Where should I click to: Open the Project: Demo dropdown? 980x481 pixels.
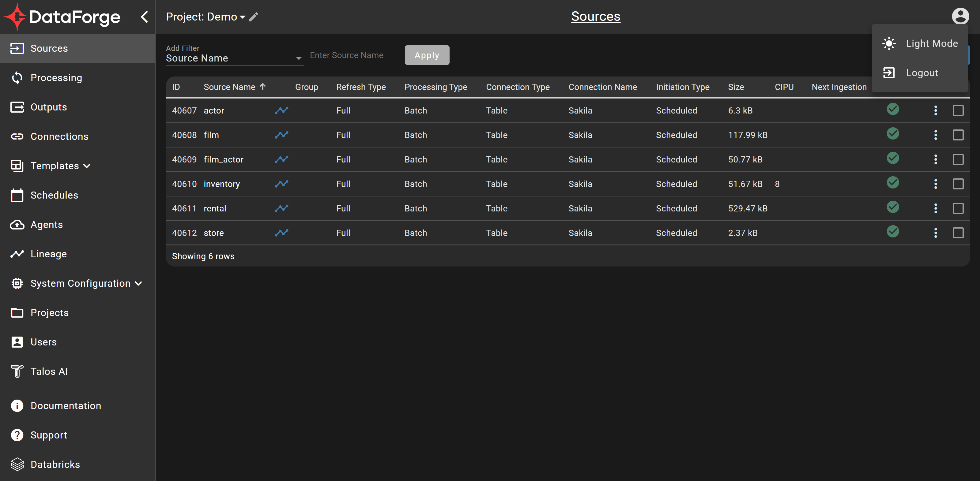205,17
